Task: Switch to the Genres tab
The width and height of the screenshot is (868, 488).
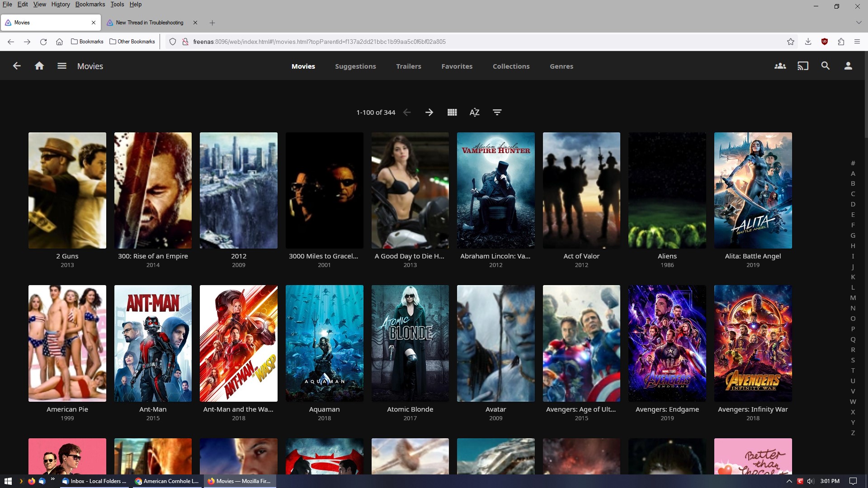Action: 561,66
